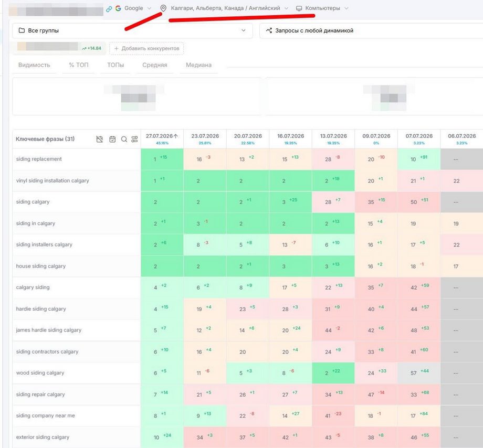Click the 23.07.2026 date column header
The image size is (483, 448).
[x=205, y=139]
